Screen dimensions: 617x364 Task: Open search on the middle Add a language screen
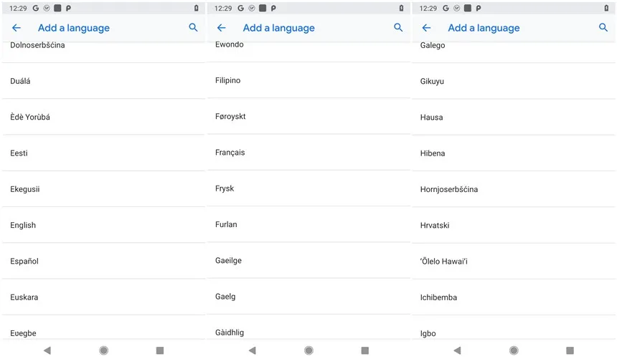(398, 27)
